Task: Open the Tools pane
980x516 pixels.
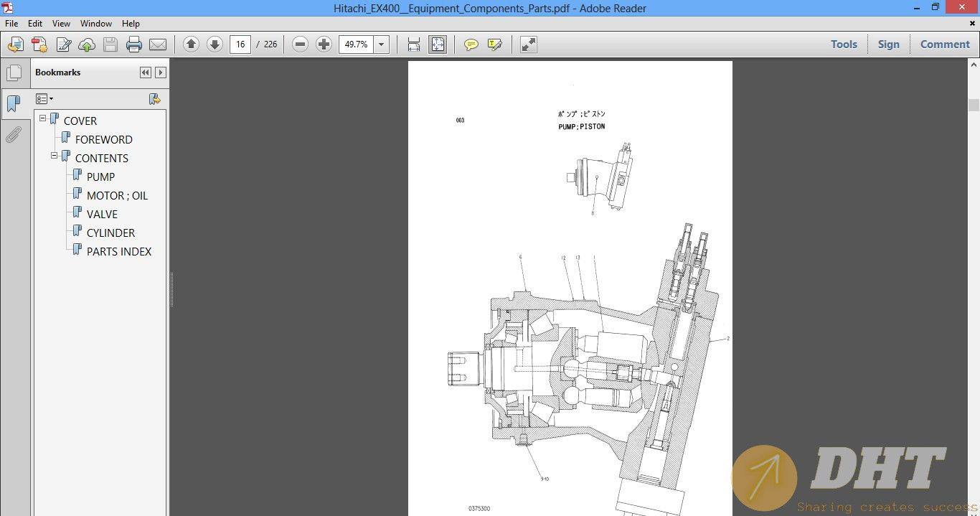Action: [844, 44]
